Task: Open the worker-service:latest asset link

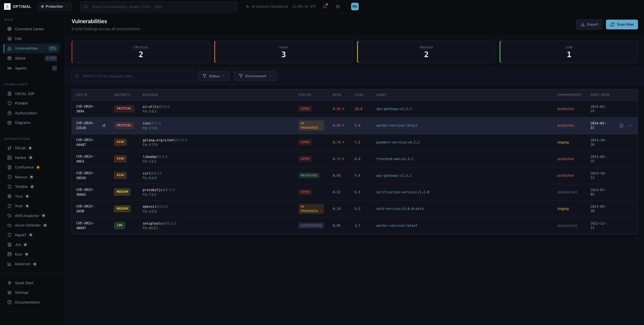Action: [x=397, y=125]
